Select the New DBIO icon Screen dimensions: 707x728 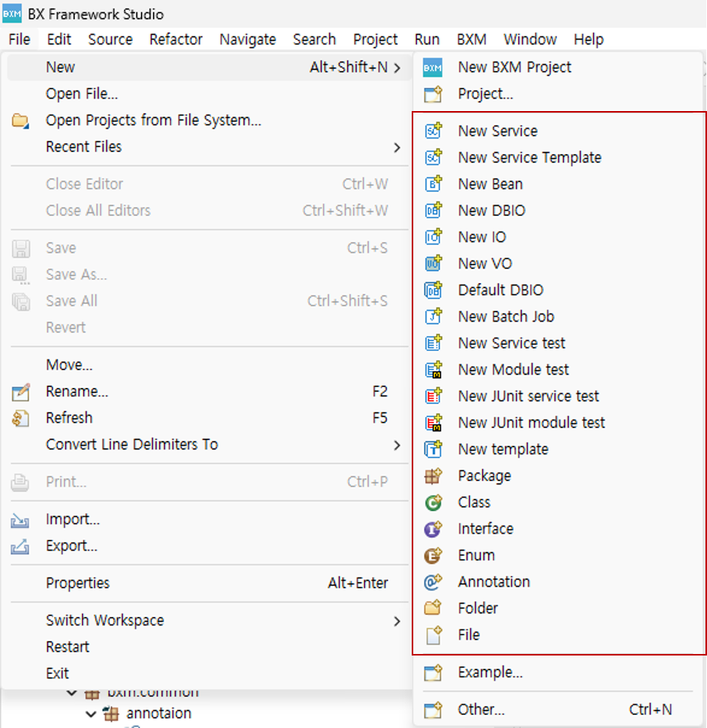pyautogui.click(x=433, y=211)
